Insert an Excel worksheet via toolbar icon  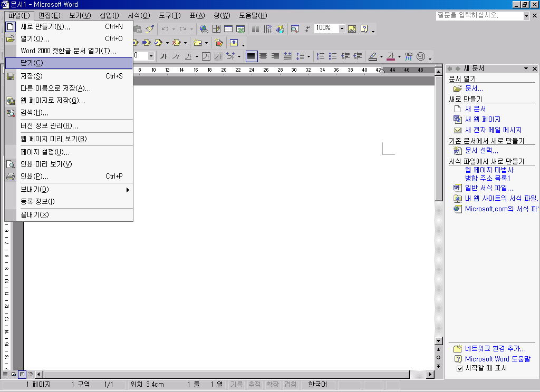[240, 28]
